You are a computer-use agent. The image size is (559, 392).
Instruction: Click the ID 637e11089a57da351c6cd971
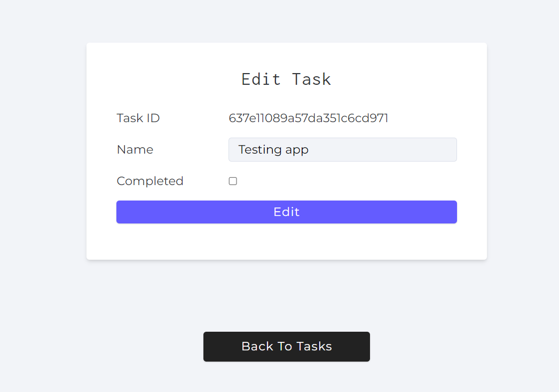pos(309,118)
